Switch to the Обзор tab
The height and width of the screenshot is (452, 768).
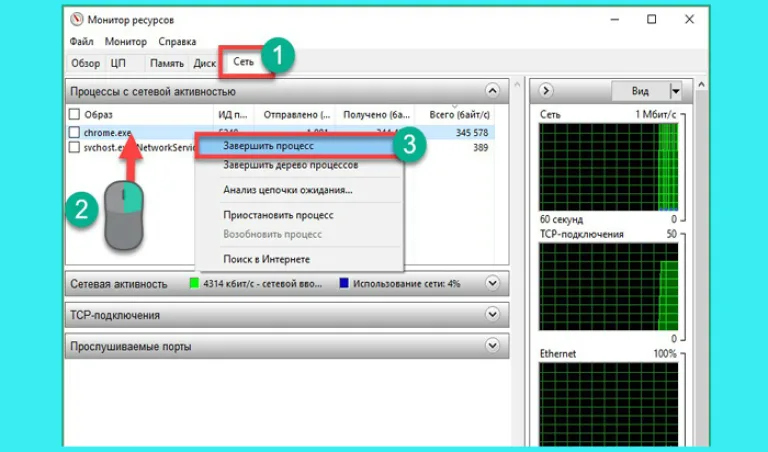[x=85, y=63]
